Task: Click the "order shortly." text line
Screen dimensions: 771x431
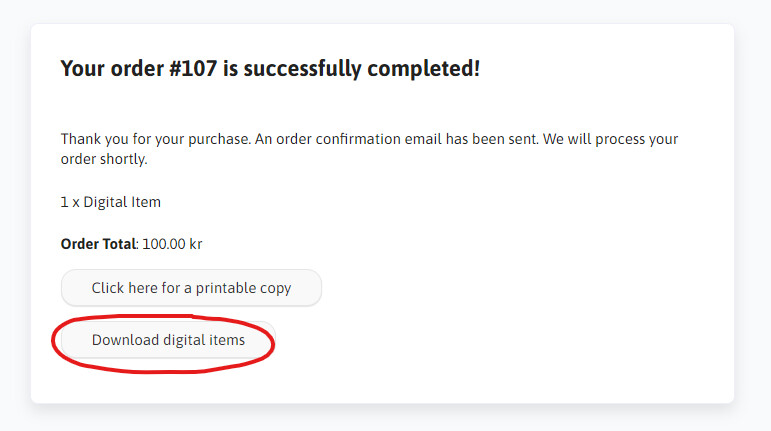Action: click(104, 159)
